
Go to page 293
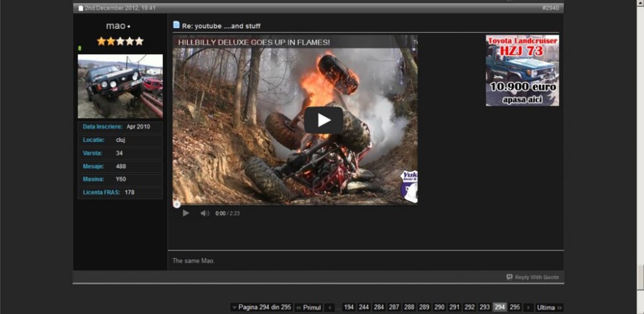click(x=485, y=308)
